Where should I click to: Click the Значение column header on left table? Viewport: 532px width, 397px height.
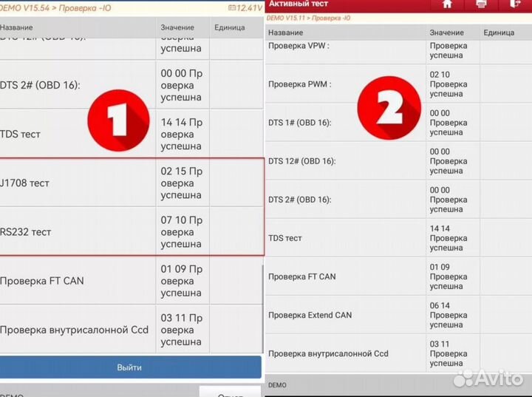(x=177, y=28)
